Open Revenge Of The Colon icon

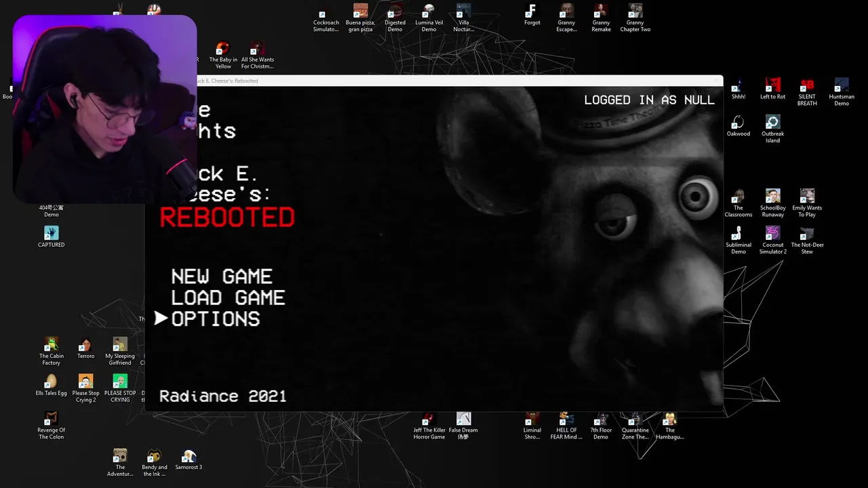(51, 426)
